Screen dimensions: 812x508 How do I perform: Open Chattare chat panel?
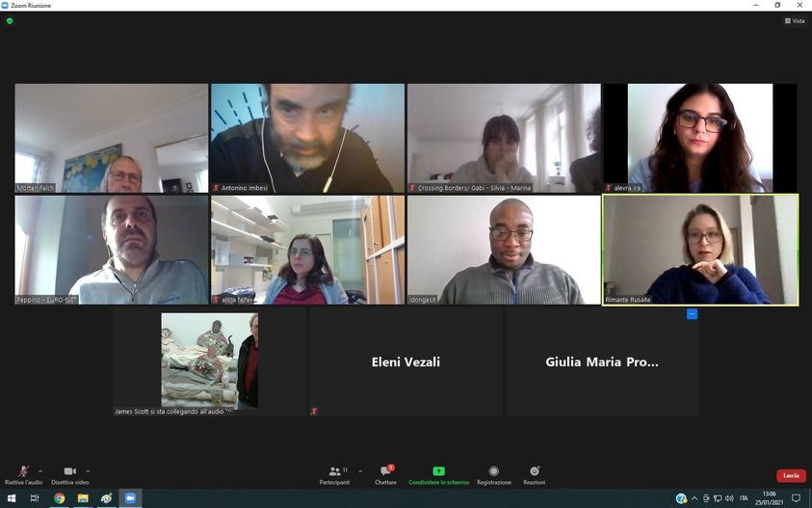[385, 474]
